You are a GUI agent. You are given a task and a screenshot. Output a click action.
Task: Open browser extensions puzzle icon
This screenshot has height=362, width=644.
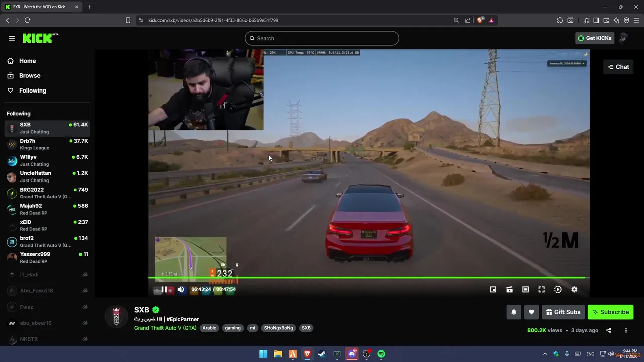point(560,20)
